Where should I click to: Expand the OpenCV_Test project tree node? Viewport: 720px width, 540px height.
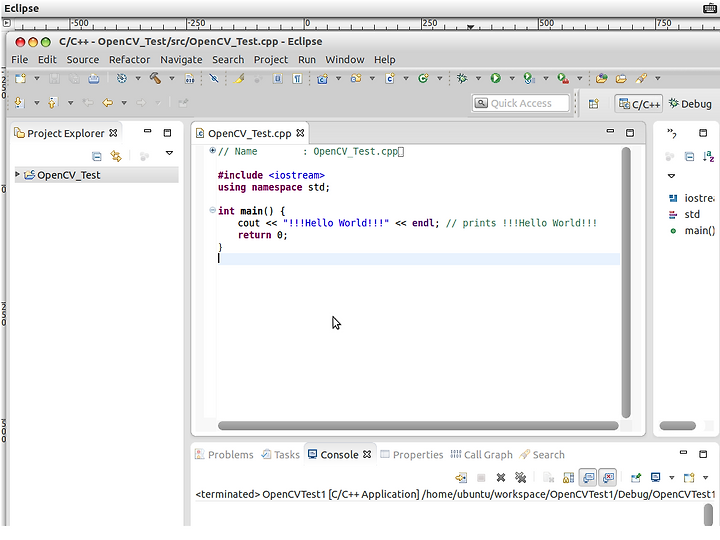tap(17, 174)
